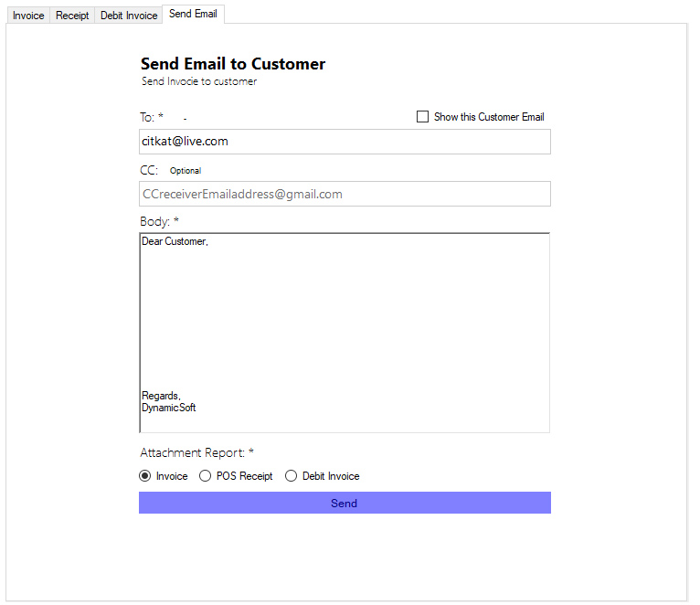Place cursor on 'Regards,' line in body
This screenshot has height=605, width=700.
tap(161, 396)
